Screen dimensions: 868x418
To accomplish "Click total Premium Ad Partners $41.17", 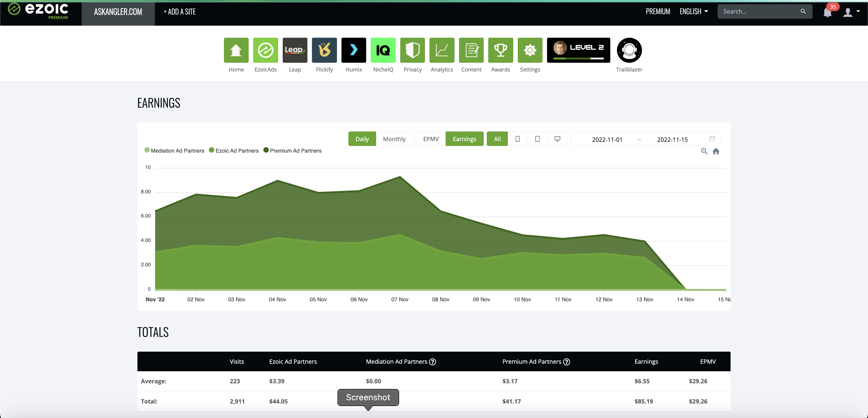I will [x=511, y=401].
